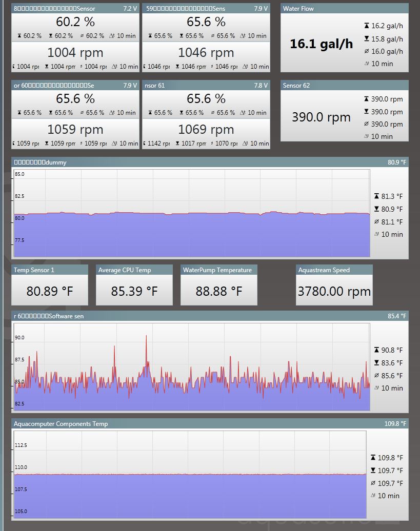Click the bold 16.1 gal/h flow reading

(321, 44)
